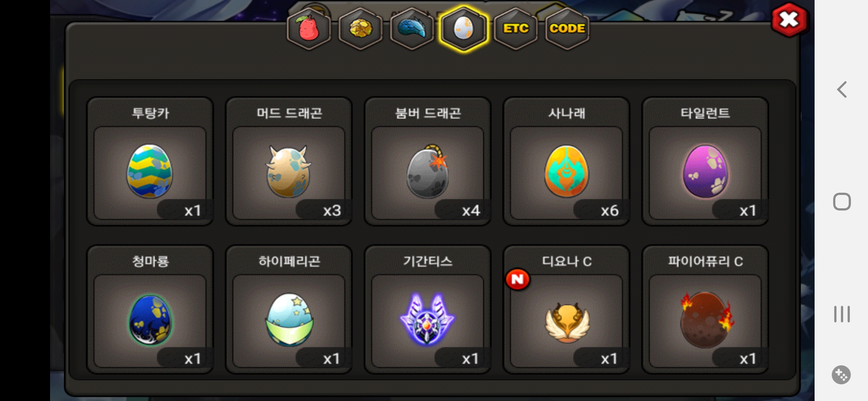Select the 붐버 드래곤 bomb egg

[x=427, y=162]
